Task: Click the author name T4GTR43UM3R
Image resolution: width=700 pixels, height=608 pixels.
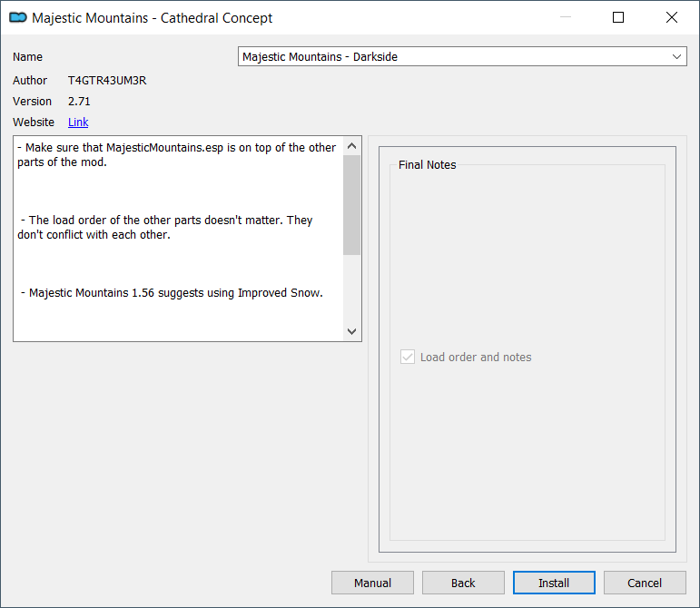Action: click(107, 80)
